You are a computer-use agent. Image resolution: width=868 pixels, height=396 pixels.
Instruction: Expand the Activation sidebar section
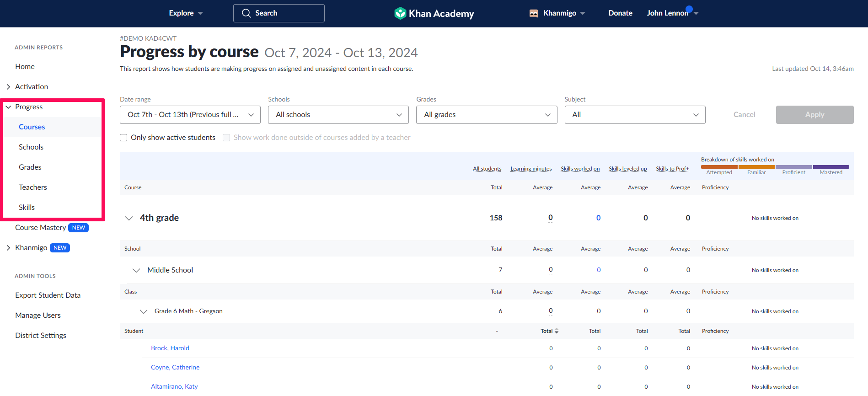8,87
